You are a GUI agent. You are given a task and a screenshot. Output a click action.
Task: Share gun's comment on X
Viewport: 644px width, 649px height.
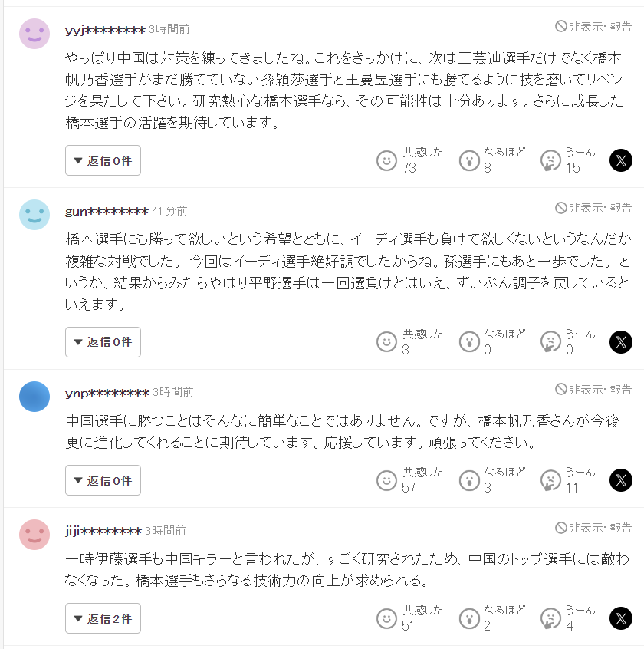coord(621,342)
